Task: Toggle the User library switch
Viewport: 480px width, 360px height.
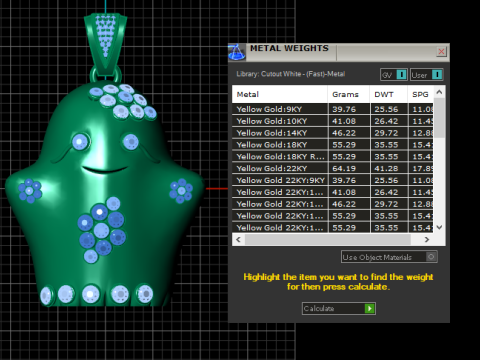Action: click(426, 75)
